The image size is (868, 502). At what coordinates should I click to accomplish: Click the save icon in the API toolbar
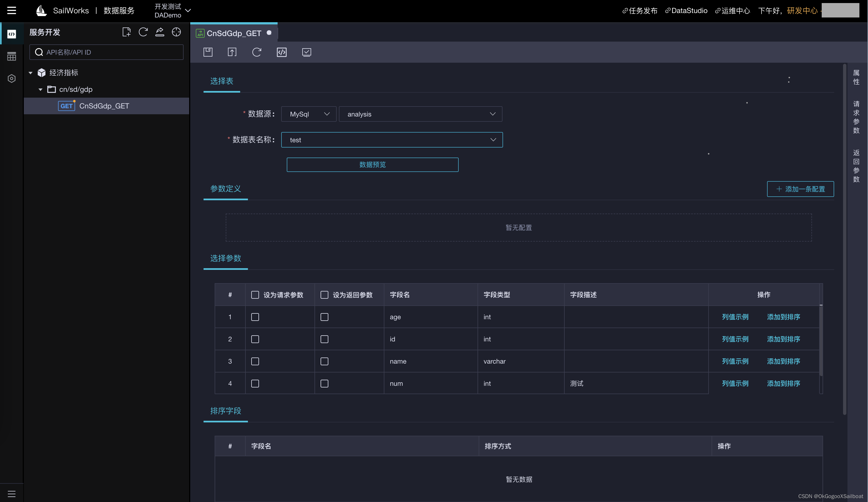[208, 52]
